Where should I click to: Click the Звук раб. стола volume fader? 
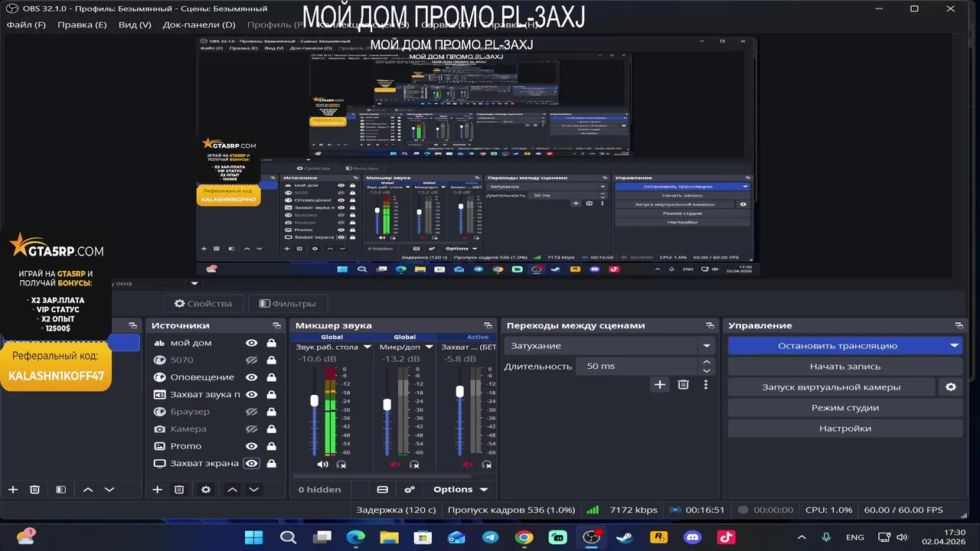tap(314, 401)
